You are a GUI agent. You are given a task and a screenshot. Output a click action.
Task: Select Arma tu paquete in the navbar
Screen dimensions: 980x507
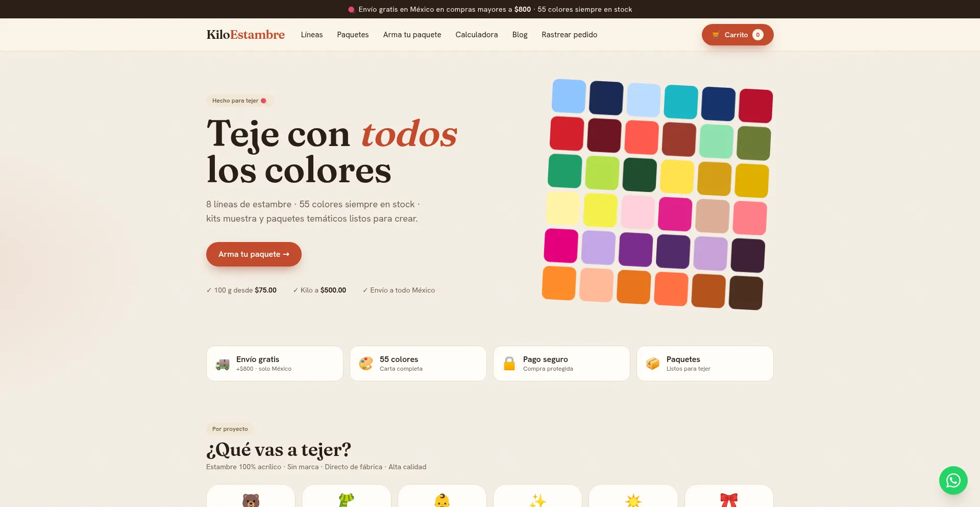coord(412,35)
